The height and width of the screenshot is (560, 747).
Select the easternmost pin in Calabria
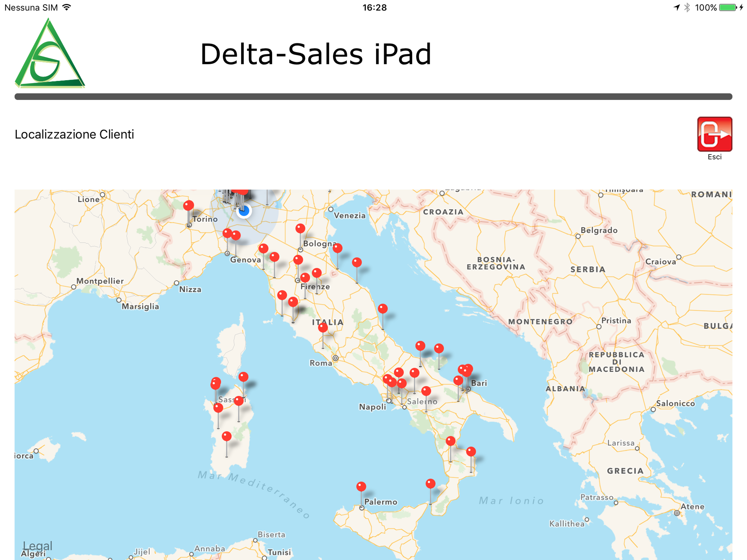pos(471,451)
